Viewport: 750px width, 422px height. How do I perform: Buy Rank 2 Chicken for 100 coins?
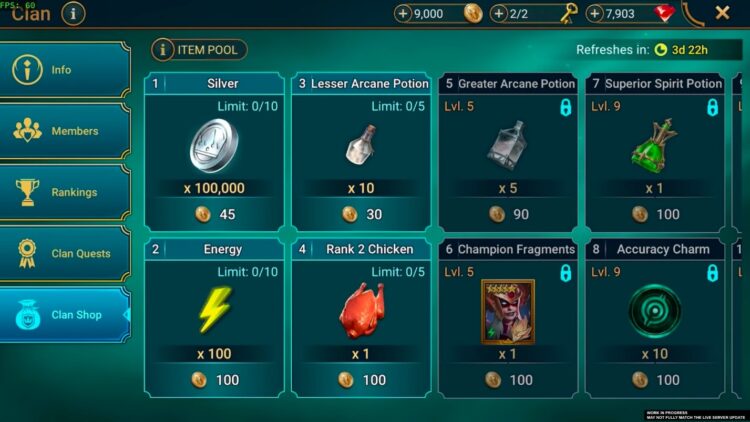[361, 380]
